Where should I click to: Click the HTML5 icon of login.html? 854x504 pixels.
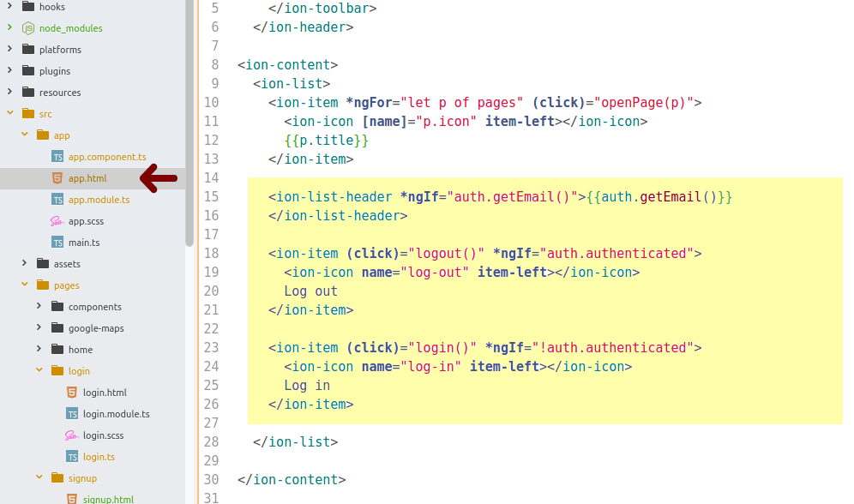[72, 392]
